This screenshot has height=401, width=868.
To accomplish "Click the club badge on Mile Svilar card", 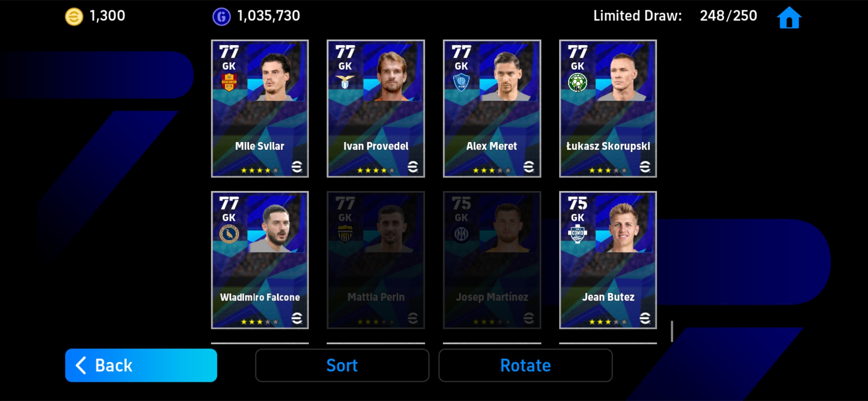I will [229, 82].
